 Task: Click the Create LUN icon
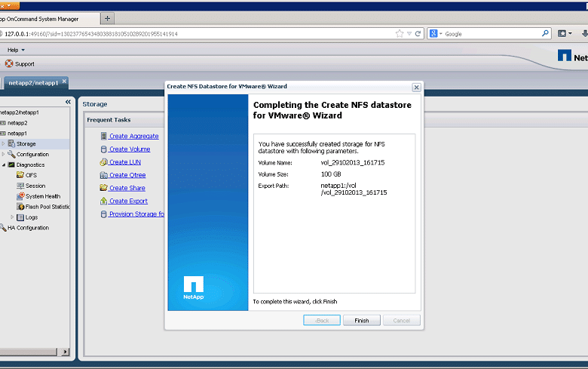click(104, 161)
